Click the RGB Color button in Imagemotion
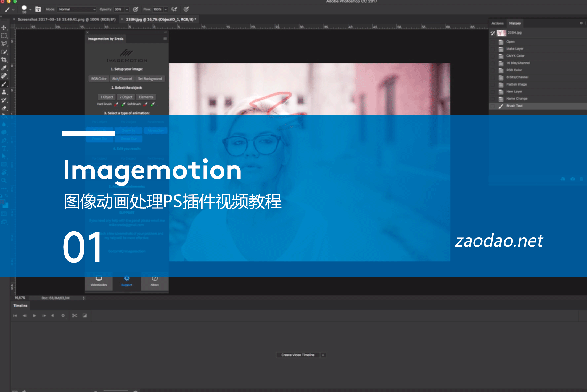 [x=99, y=79]
